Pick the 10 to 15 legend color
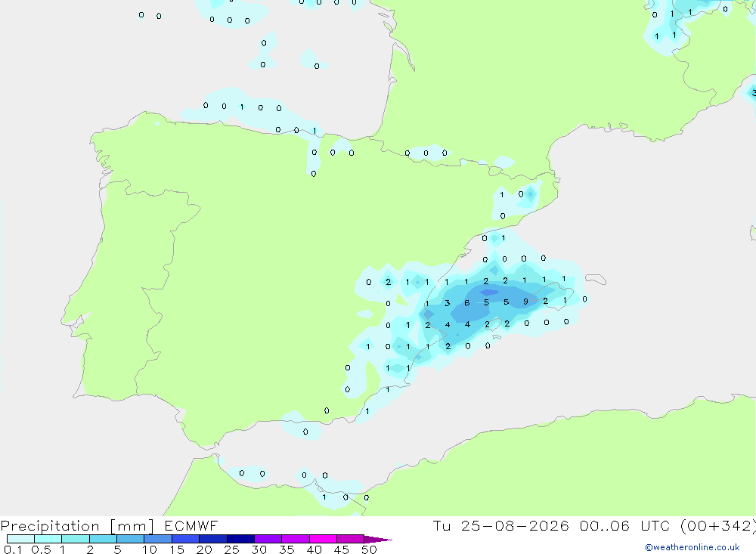 pyautogui.click(x=158, y=539)
